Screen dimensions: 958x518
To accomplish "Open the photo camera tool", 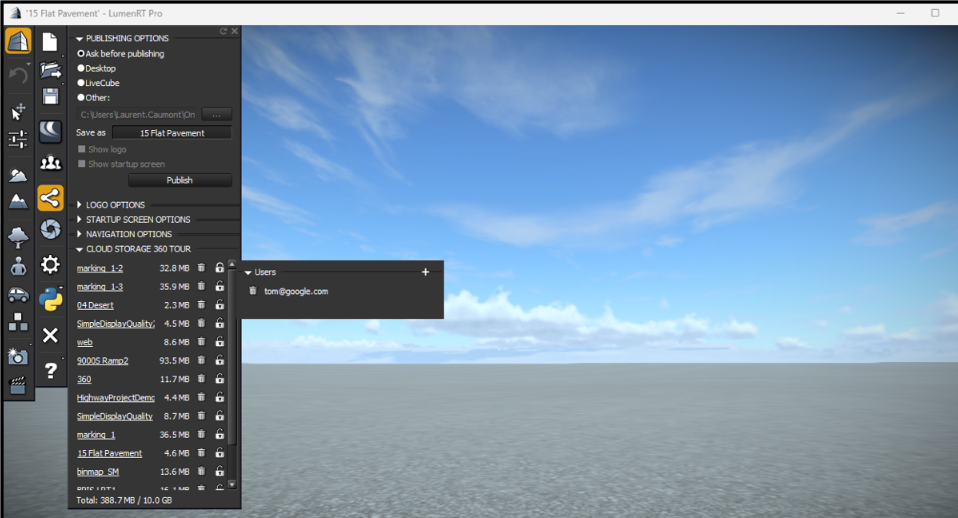I will 18,356.
